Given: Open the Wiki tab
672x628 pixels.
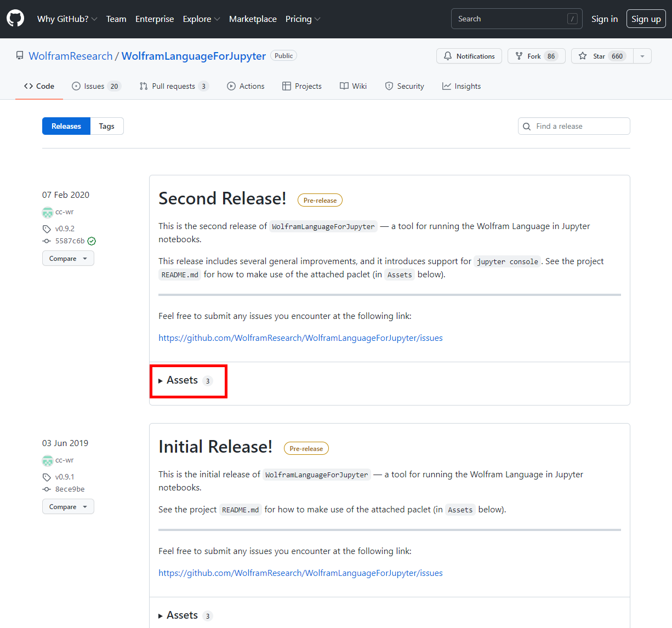Looking at the screenshot, I should pos(353,86).
